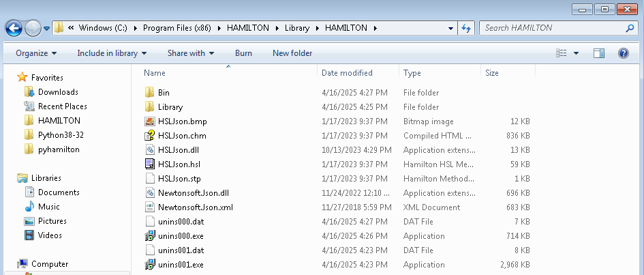Open the Help question mark icon

(623, 53)
